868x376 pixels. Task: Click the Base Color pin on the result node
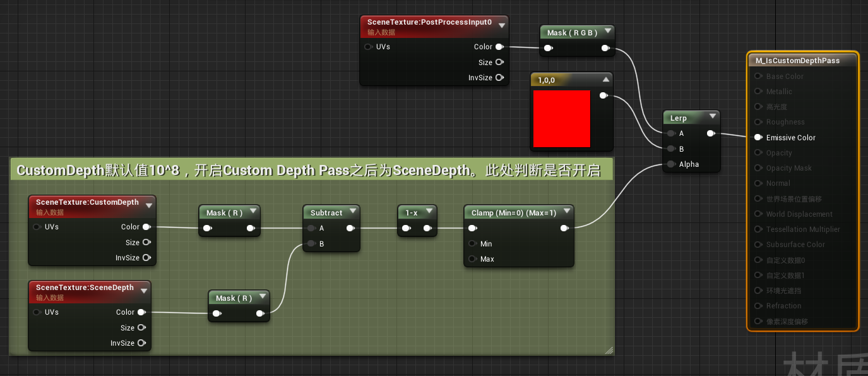pyautogui.click(x=758, y=76)
